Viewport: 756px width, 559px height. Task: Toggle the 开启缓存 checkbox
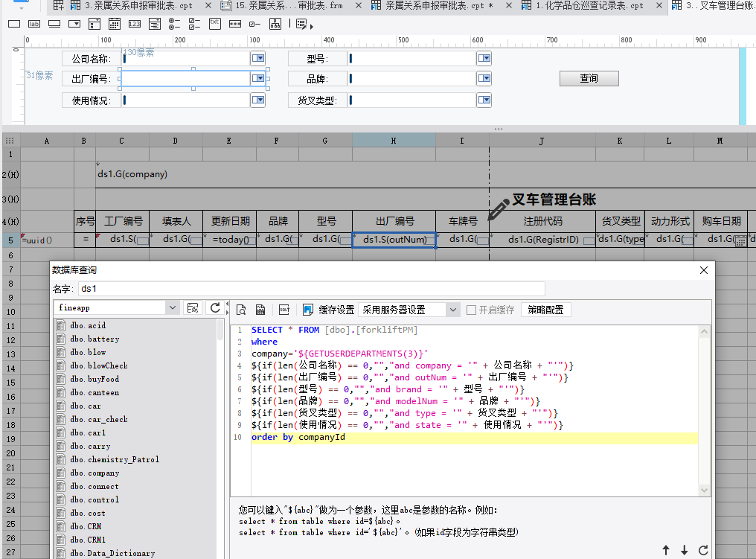[471, 310]
